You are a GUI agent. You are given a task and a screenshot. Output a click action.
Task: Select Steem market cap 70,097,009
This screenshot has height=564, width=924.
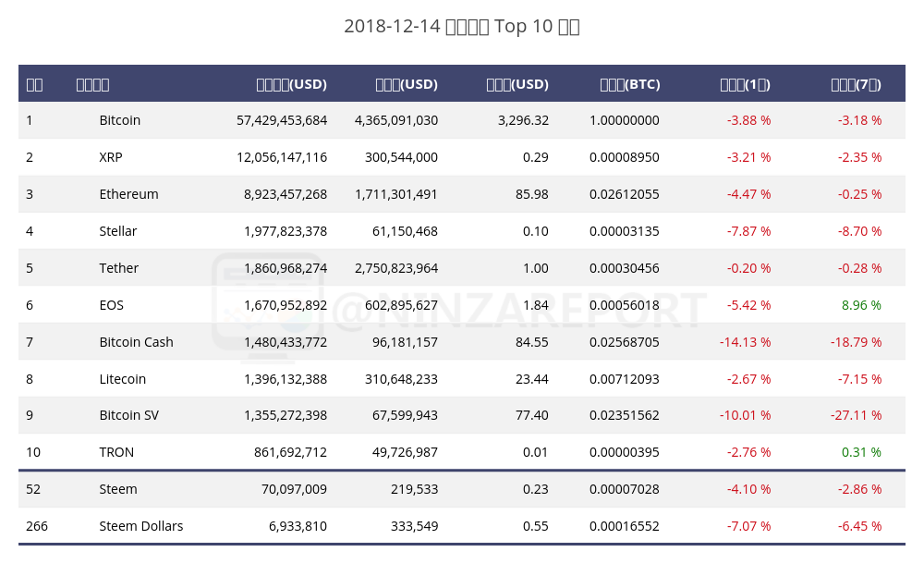click(x=294, y=490)
